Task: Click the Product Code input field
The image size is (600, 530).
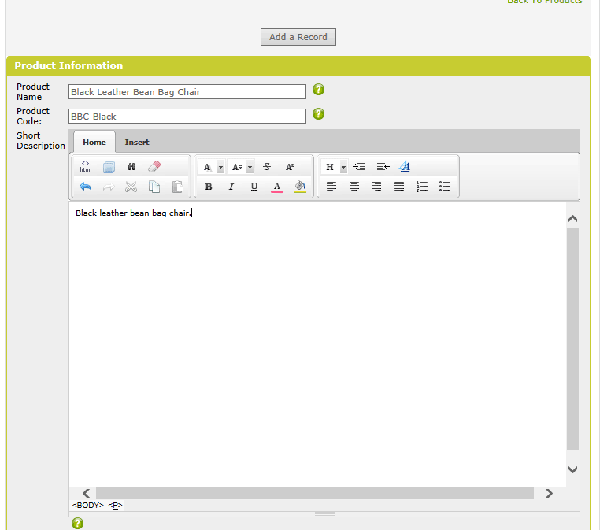Action: point(187,116)
